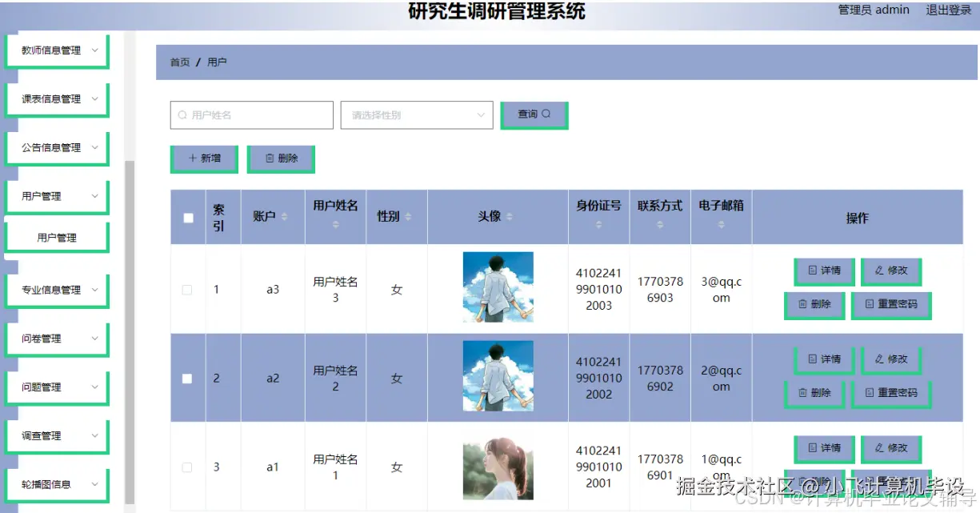This screenshot has width=980, height=513.
Task: Sort the 联系方式 column via its sort arrows
Action: 660,225
